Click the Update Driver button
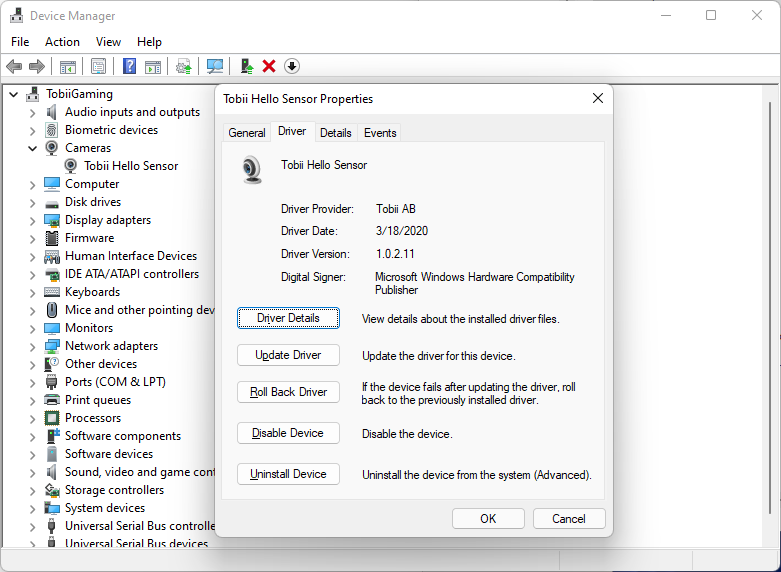Image resolution: width=781 pixels, height=572 pixels. [x=288, y=355]
